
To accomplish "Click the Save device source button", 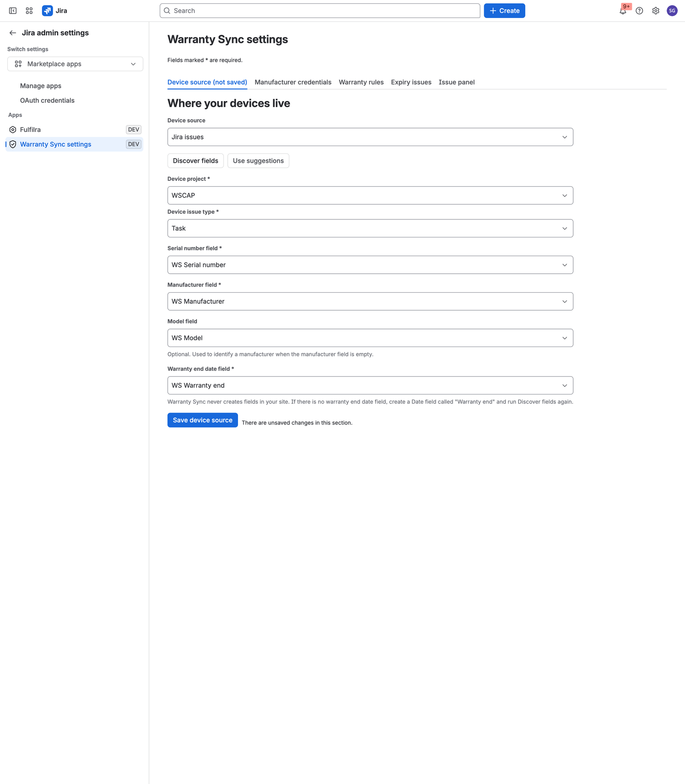I will click(x=203, y=420).
